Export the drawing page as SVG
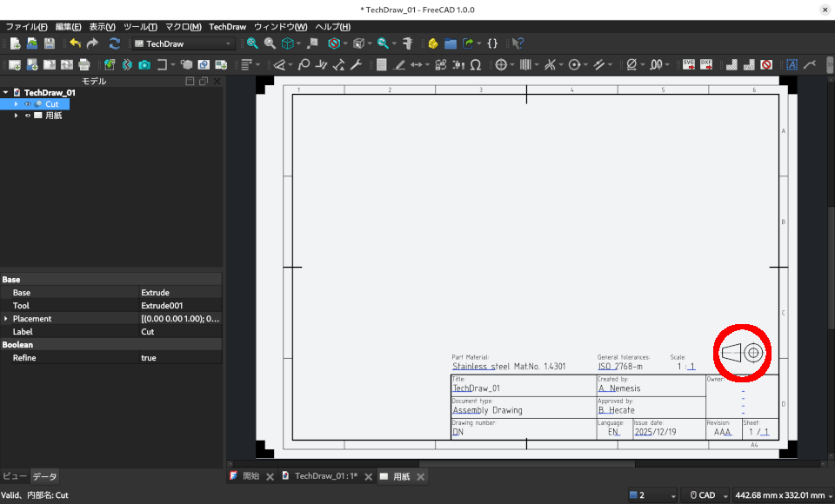 tap(688, 63)
